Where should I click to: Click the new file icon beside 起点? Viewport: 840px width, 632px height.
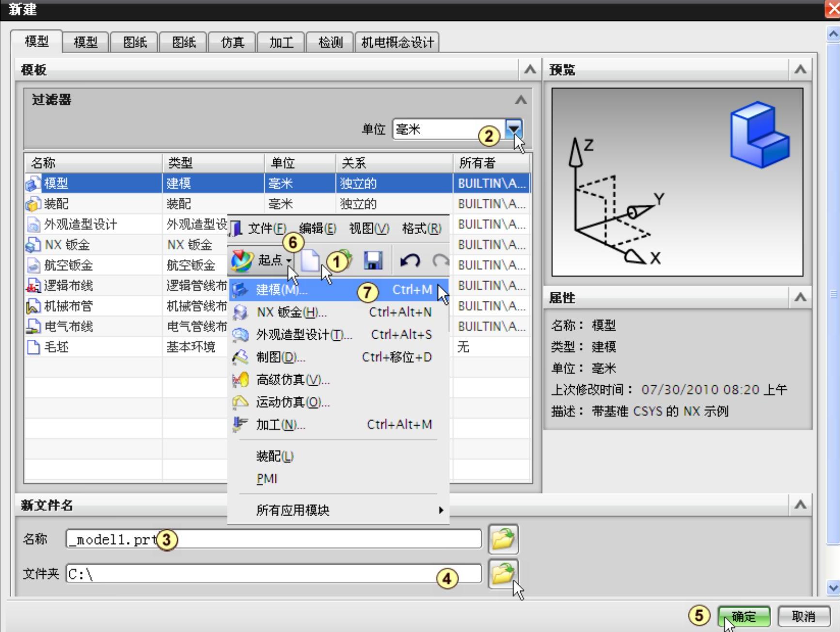coord(310,261)
